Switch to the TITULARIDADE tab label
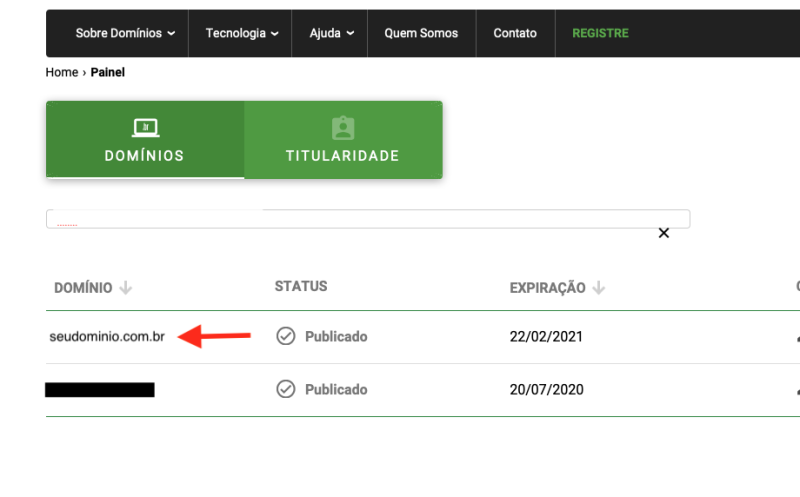 tap(343, 156)
